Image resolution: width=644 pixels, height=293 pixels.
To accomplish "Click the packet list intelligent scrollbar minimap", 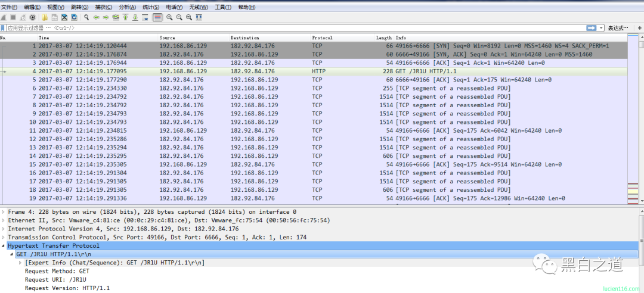I will tap(633, 119).
